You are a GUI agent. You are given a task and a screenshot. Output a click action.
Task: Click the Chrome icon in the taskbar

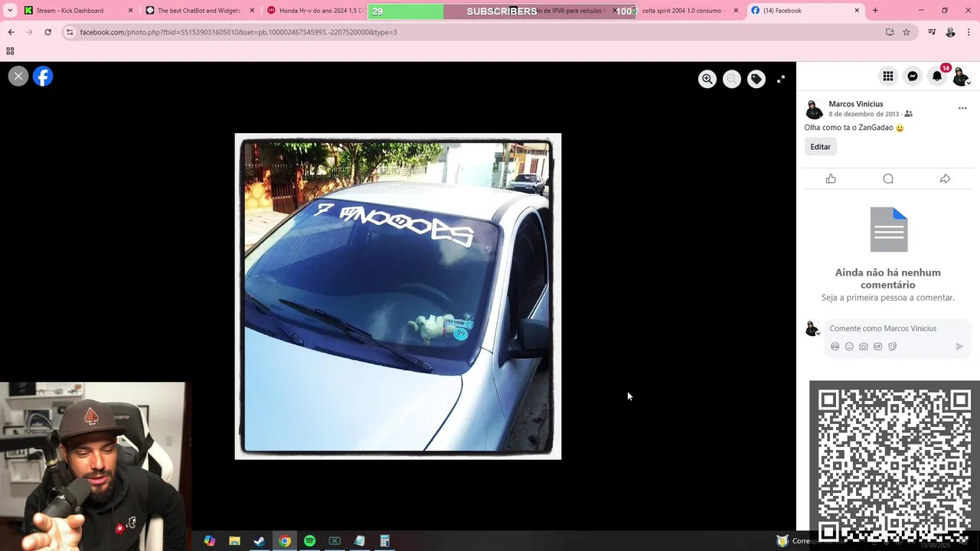coord(285,541)
